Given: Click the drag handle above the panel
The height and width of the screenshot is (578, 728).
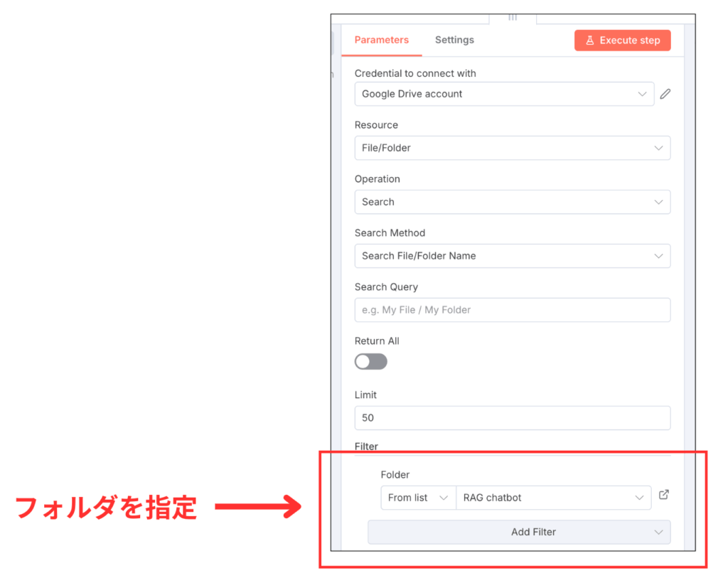Looking at the screenshot, I should point(513,16).
